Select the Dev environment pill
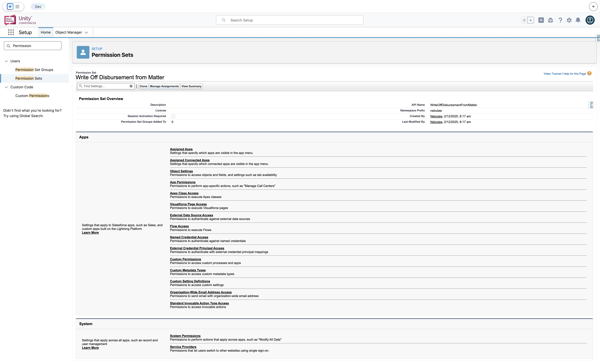600x364 pixels. [38, 7]
